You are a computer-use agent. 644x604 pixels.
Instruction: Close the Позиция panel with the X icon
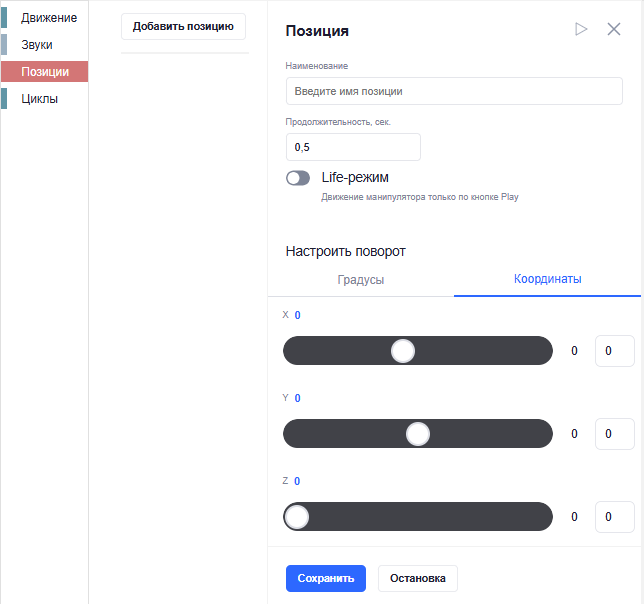click(x=614, y=29)
